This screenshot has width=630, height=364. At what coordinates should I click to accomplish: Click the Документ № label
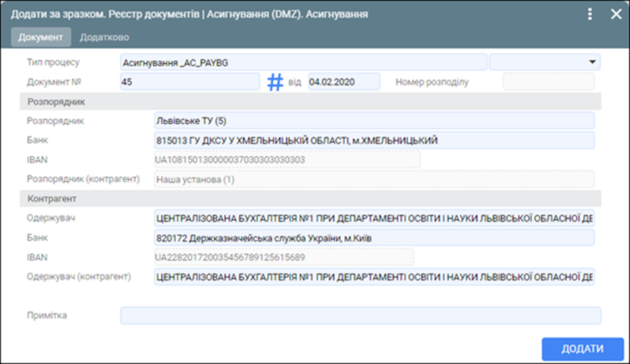click(x=54, y=82)
